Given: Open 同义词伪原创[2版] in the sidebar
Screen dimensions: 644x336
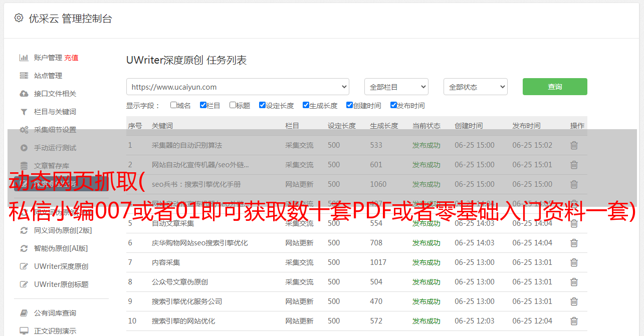Looking at the screenshot, I should point(63,230).
